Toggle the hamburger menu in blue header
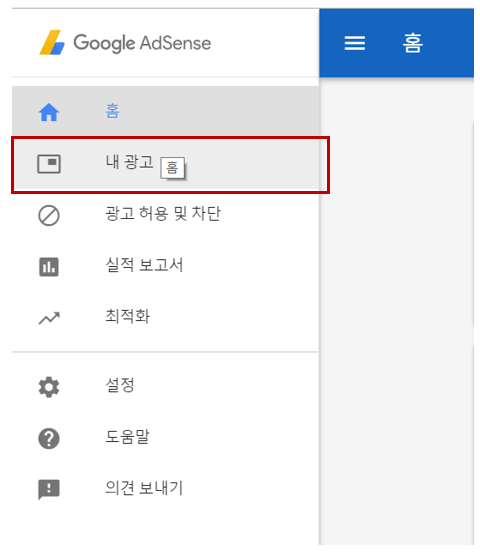The width and height of the screenshot is (480, 553). pos(355,43)
